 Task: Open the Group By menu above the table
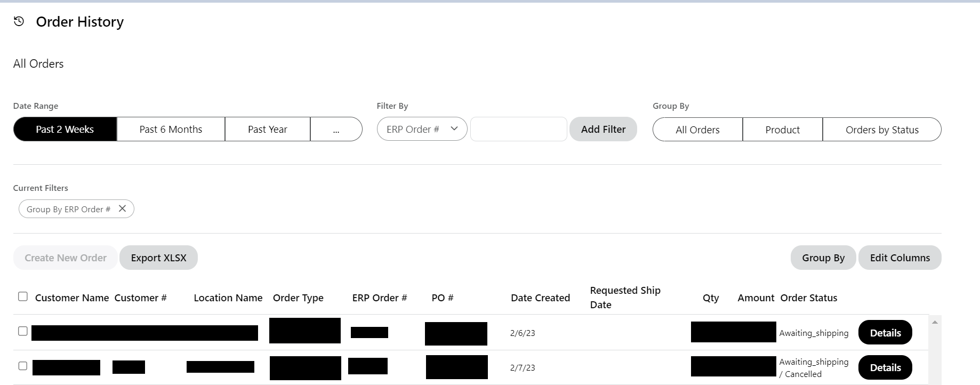point(823,258)
